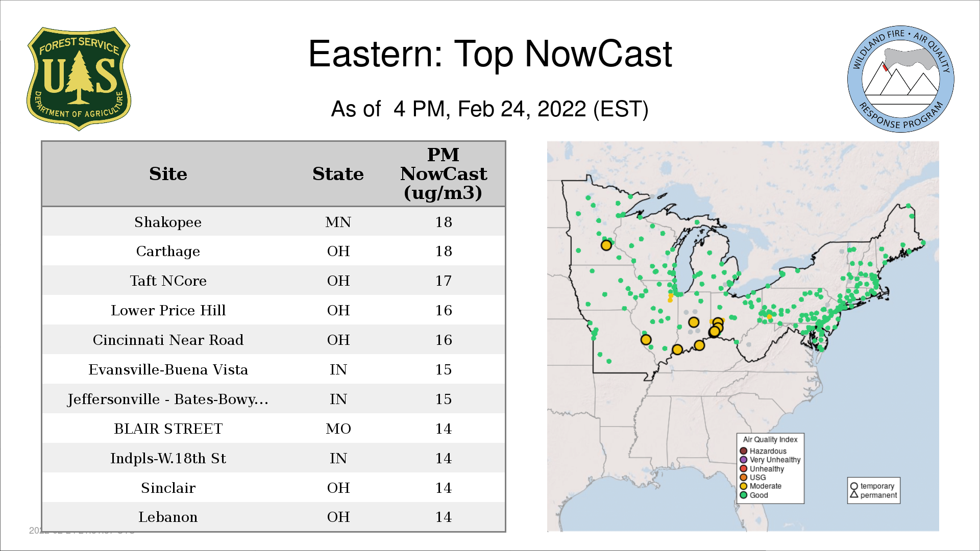
Task: Click the Wildland Fire Air Quality Response Program logo
Action: [x=900, y=79]
